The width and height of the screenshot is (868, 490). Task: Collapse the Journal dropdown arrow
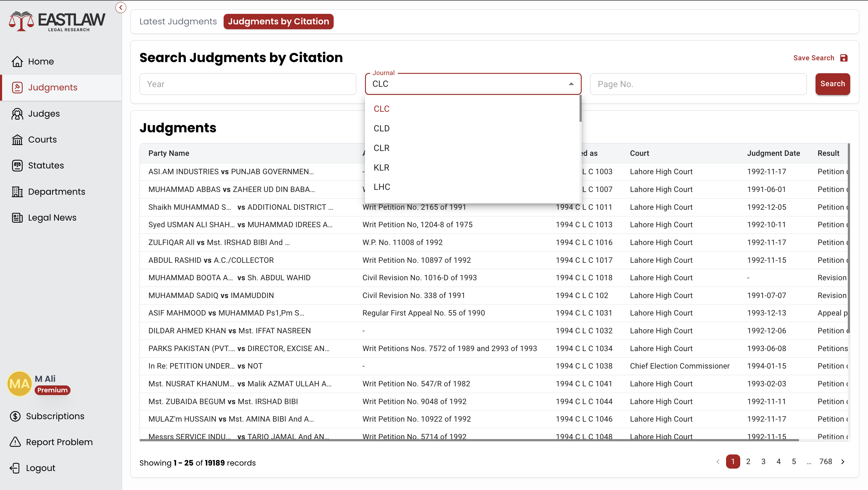tap(571, 84)
